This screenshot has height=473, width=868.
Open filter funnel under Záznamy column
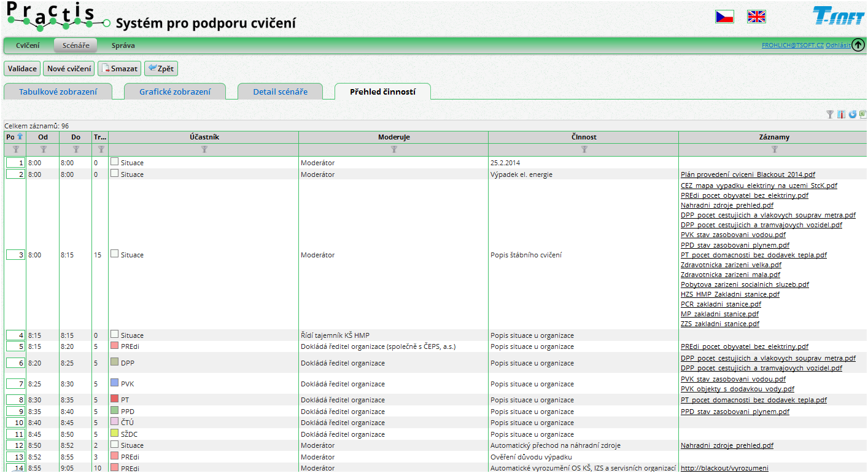(x=774, y=149)
